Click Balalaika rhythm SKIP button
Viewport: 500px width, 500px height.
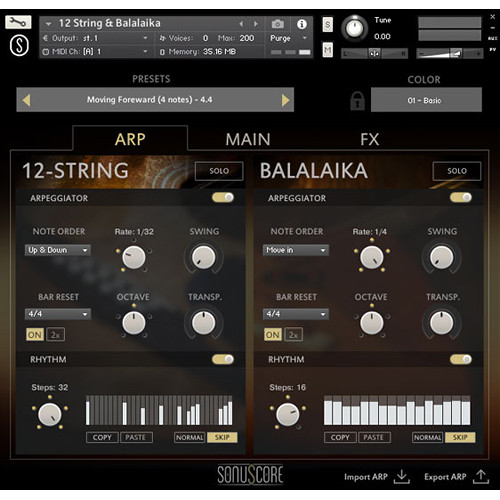point(460,437)
